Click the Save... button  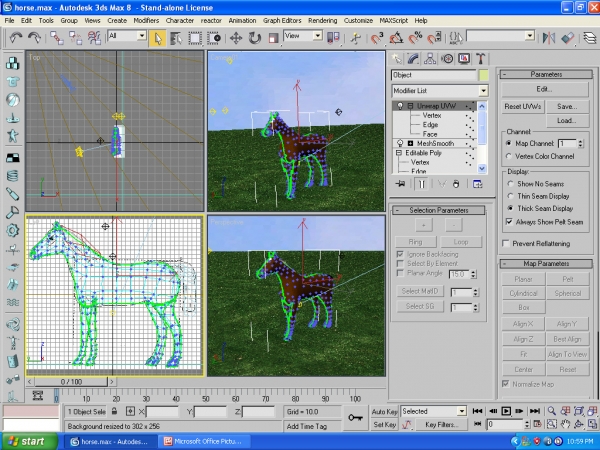click(567, 106)
